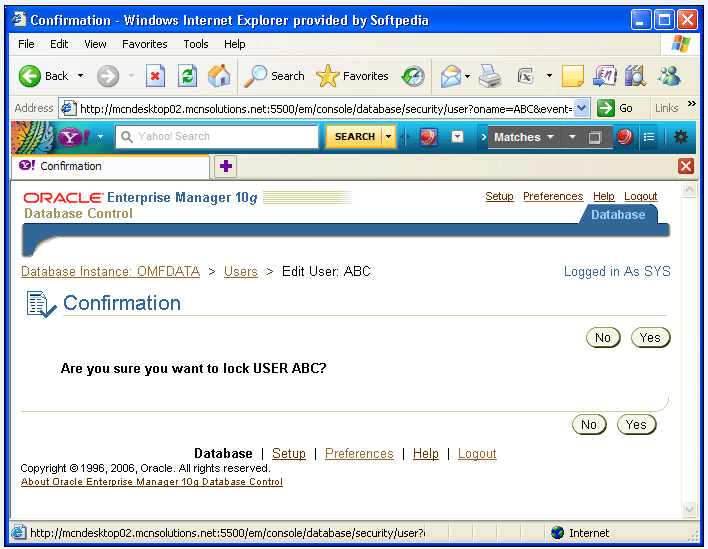Open the File menu
Screen dimensions: 708x549
click(26, 44)
